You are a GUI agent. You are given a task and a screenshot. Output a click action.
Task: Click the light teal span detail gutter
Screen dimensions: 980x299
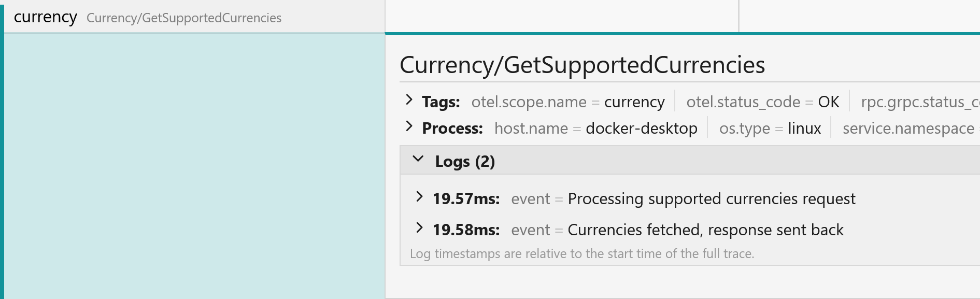point(194,166)
